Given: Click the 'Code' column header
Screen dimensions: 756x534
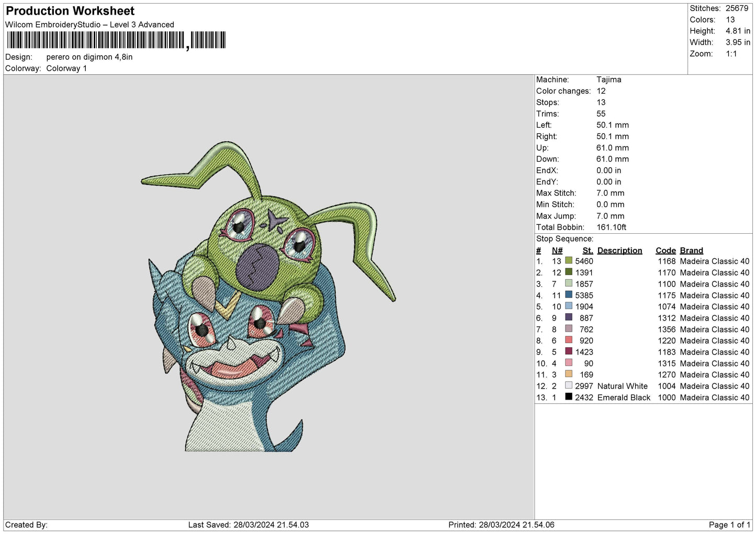Looking at the screenshot, I should click(x=665, y=251).
